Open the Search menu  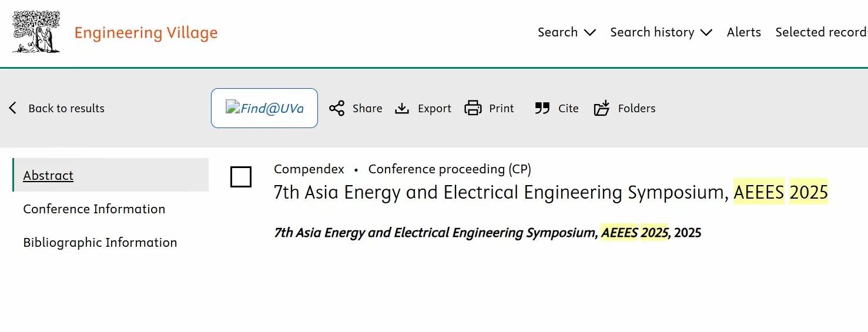pyautogui.click(x=567, y=32)
